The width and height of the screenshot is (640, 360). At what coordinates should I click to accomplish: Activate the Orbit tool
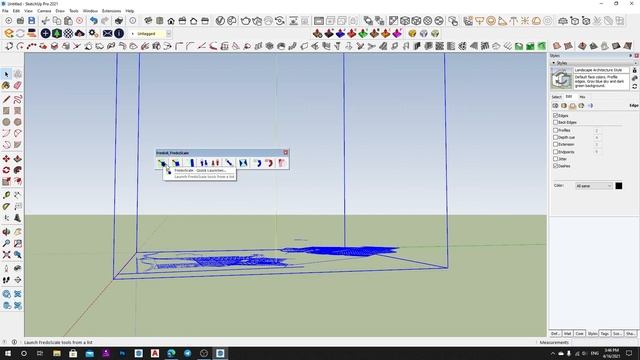tap(6, 232)
